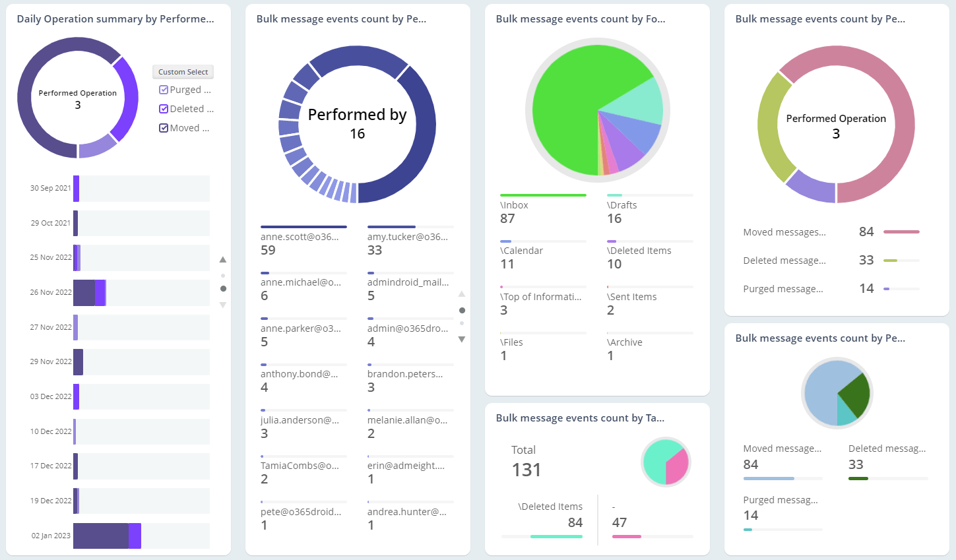
Task: Click the dark pagination dot beside the daily bar chart
Action: pos(223,288)
